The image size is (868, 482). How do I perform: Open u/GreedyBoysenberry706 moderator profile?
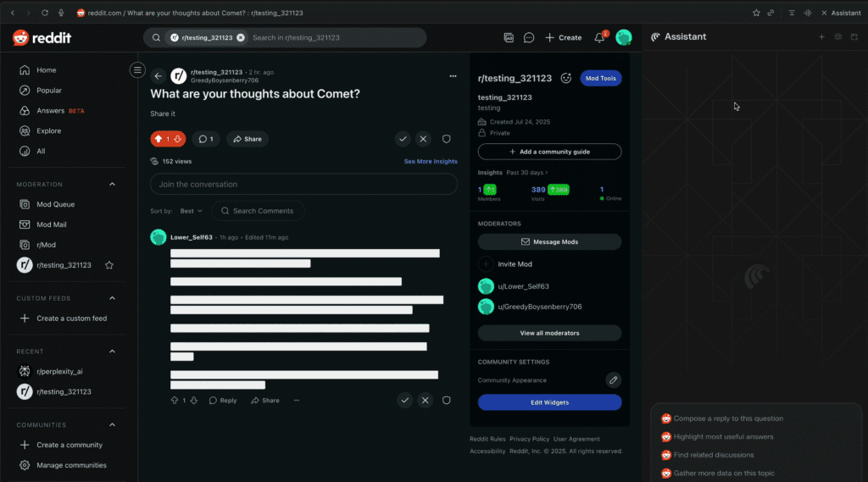pyautogui.click(x=531, y=307)
